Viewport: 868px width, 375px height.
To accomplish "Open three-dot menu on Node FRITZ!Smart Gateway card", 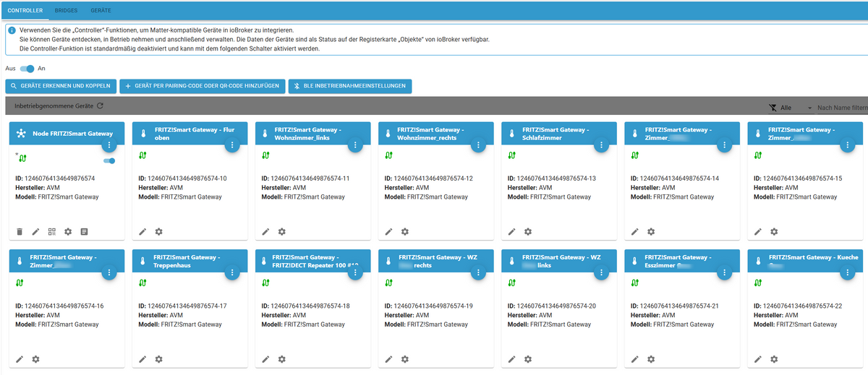I will 109,145.
